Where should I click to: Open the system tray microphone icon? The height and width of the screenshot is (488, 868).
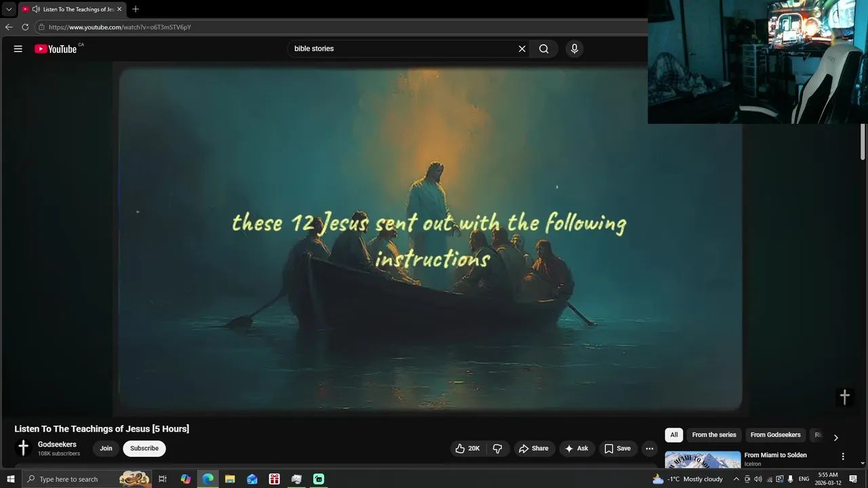pyautogui.click(x=791, y=479)
